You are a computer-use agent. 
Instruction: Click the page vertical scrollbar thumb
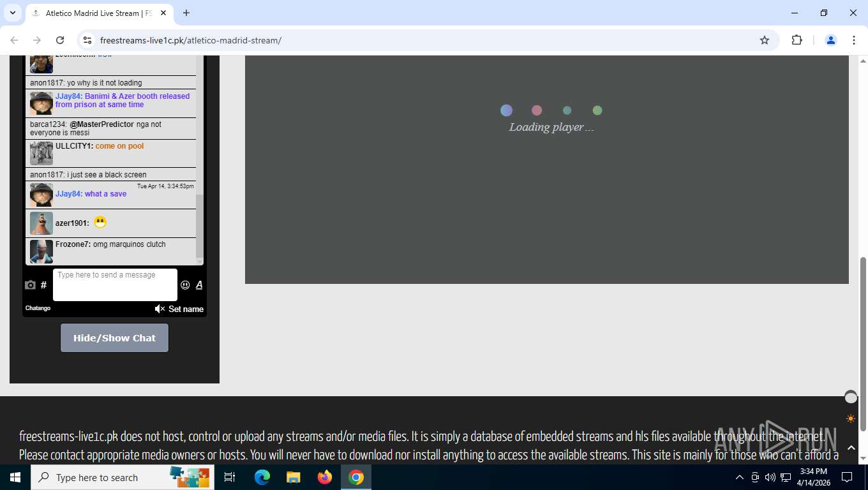[864, 344]
